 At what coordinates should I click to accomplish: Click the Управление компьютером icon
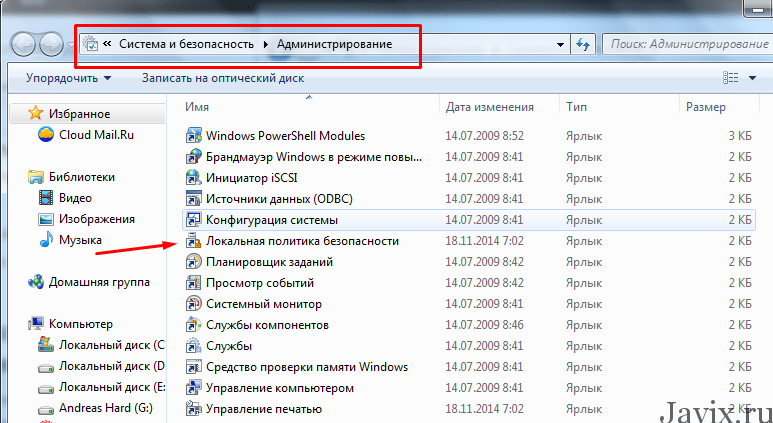click(x=193, y=388)
